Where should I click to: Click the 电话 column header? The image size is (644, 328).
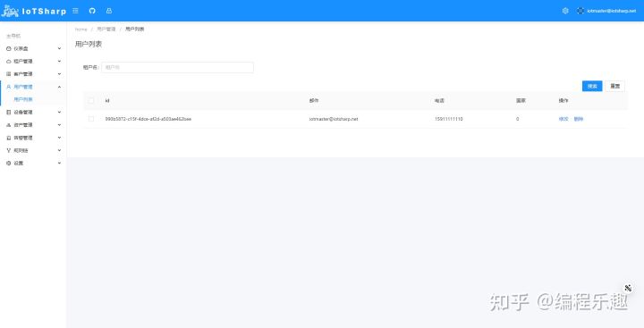(x=439, y=101)
